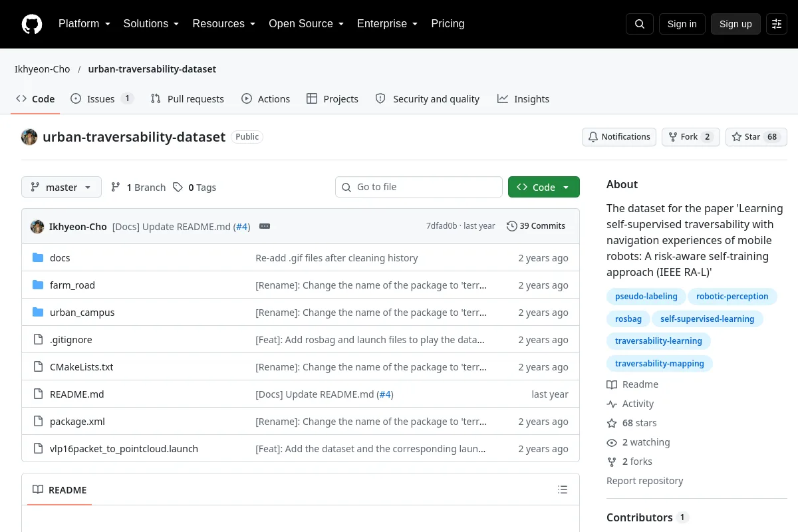The image size is (798, 532).
Task: Expand commit message ellipsis icon
Action: click(265, 226)
